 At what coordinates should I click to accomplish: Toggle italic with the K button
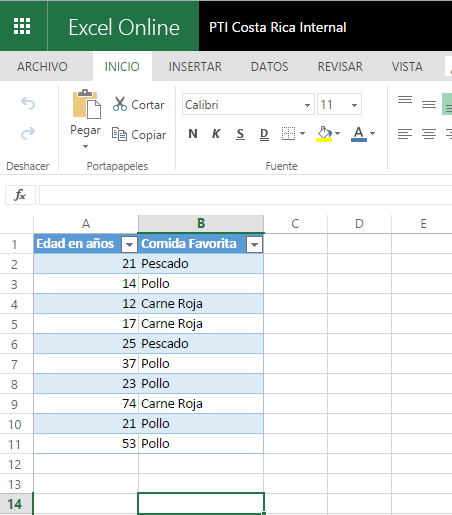pyautogui.click(x=216, y=134)
